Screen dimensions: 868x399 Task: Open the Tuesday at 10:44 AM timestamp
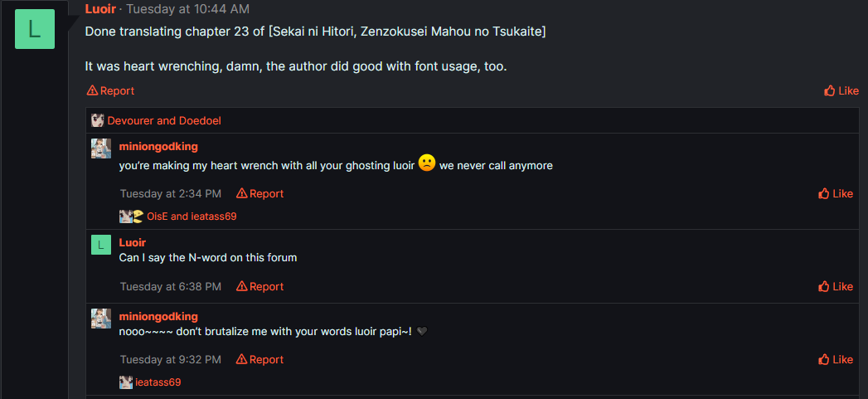coord(187,9)
